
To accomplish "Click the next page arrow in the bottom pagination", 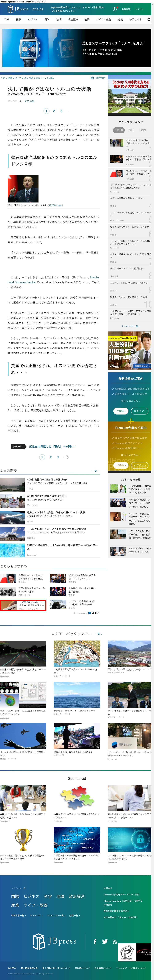I will click(66, 457).
